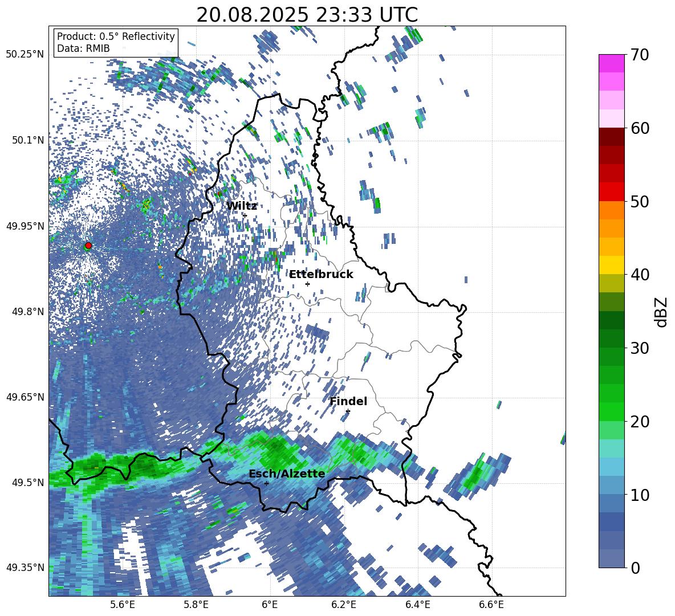Click the 50.25°N latitude label

click(25, 54)
